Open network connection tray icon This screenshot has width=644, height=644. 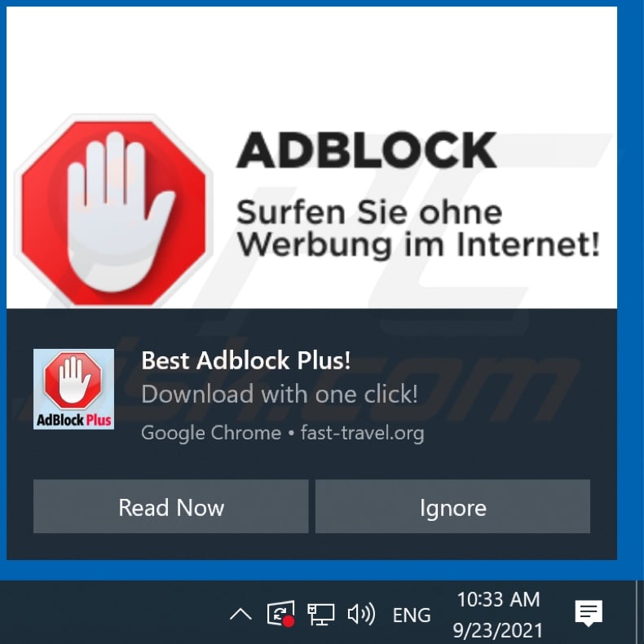coord(320,614)
